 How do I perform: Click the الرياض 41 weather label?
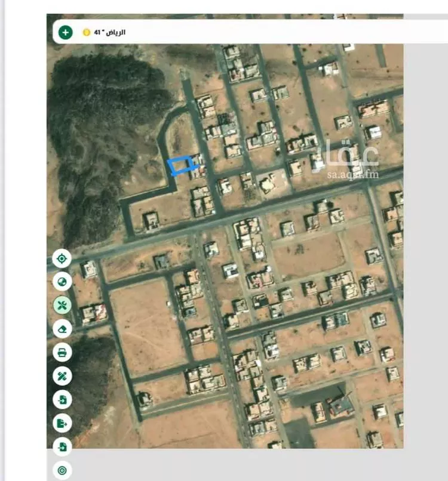coord(110,32)
